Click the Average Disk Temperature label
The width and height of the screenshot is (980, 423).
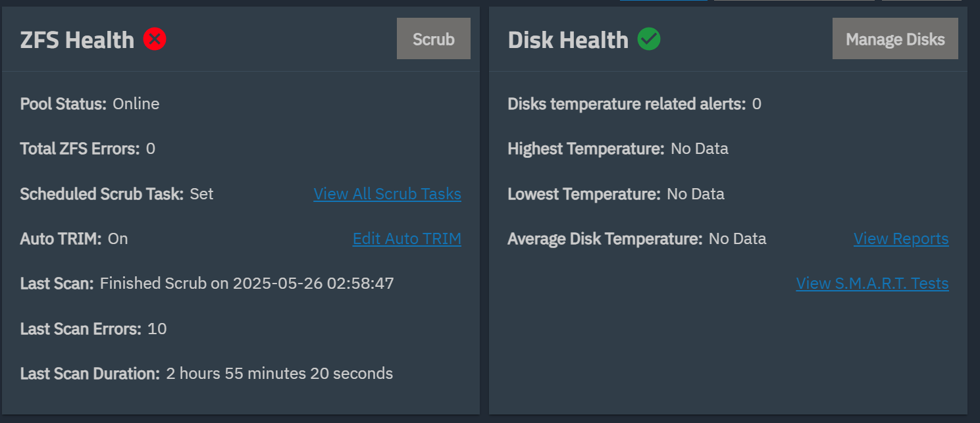point(605,239)
